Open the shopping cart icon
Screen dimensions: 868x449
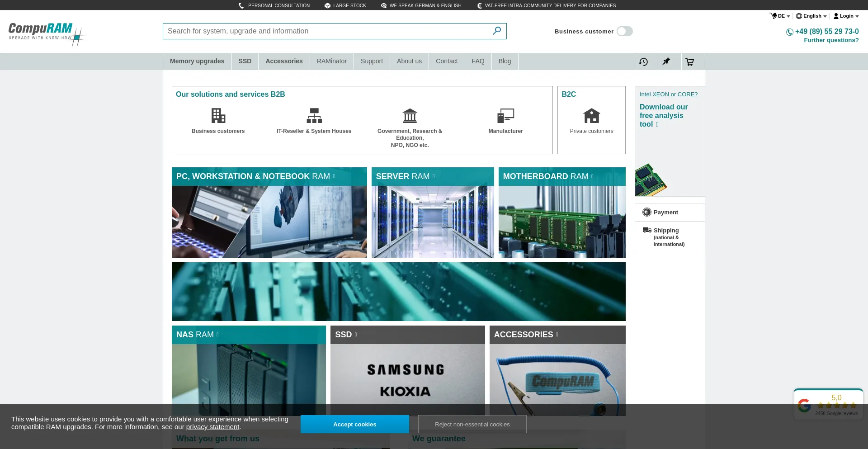click(x=690, y=61)
